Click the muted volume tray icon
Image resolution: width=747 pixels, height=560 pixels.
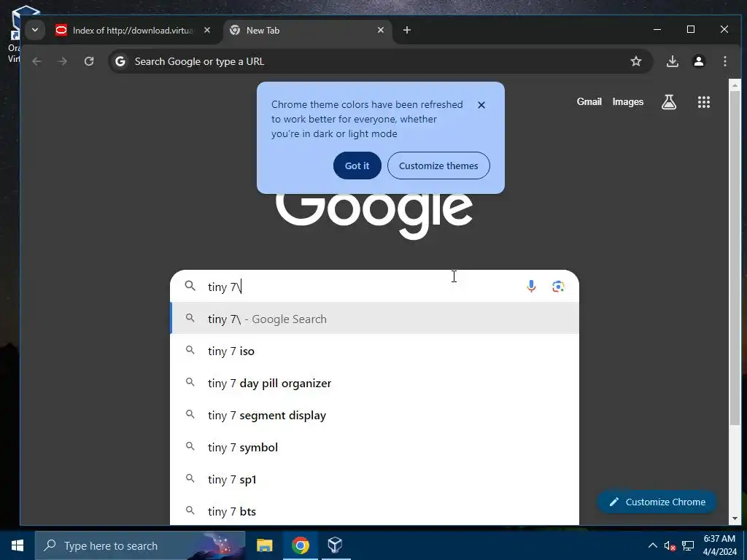click(x=670, y=545)
